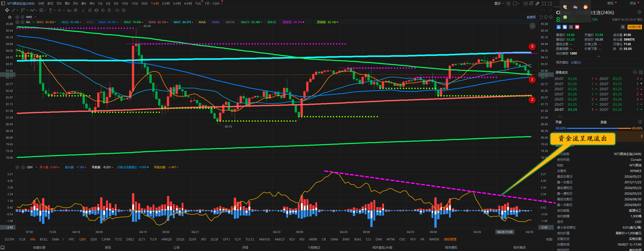Select the 15分 timeframe tab
The height and width of the screenshot is (251, 644).
[135, 3]
